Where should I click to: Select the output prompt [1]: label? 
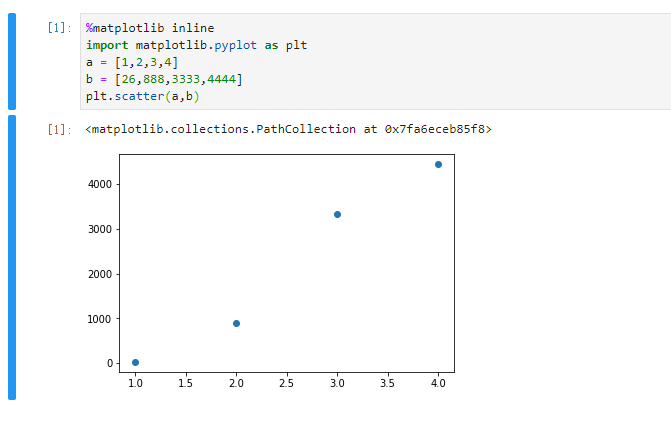click(59, 129)
